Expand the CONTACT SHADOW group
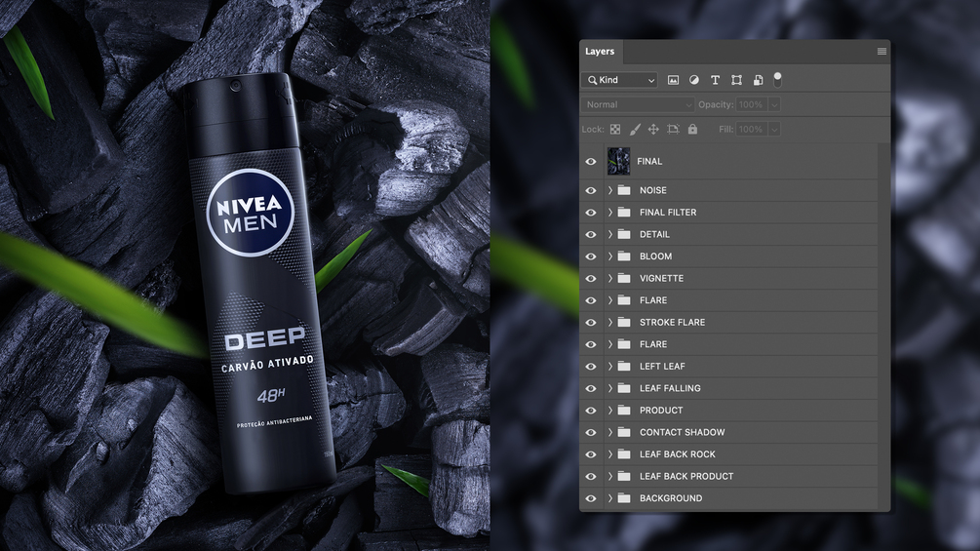980x551 pixels. pyautogui.click(x=610, y=432)
